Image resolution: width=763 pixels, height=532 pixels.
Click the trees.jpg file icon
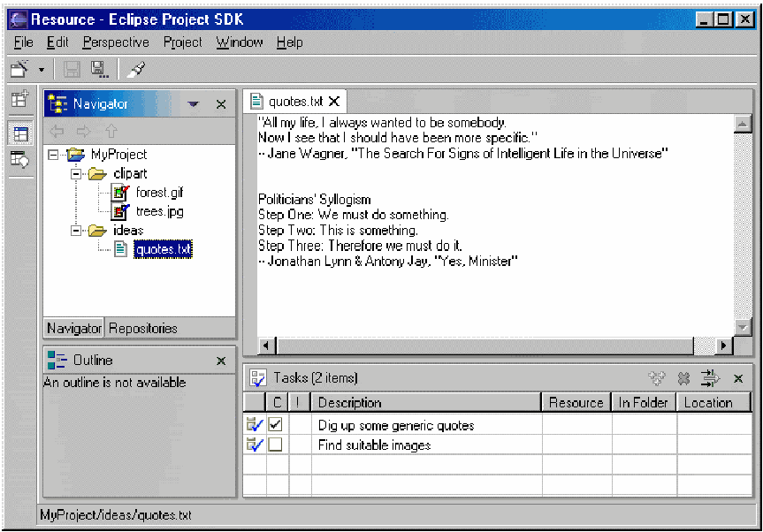(119, 211)
